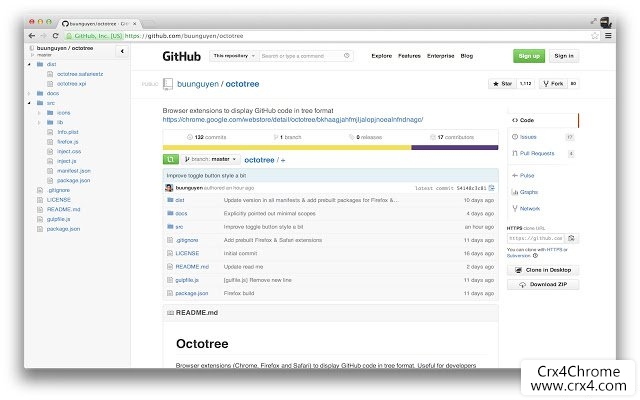Click the browser reload icon
640x400 pixels.
tap(56, 36)
